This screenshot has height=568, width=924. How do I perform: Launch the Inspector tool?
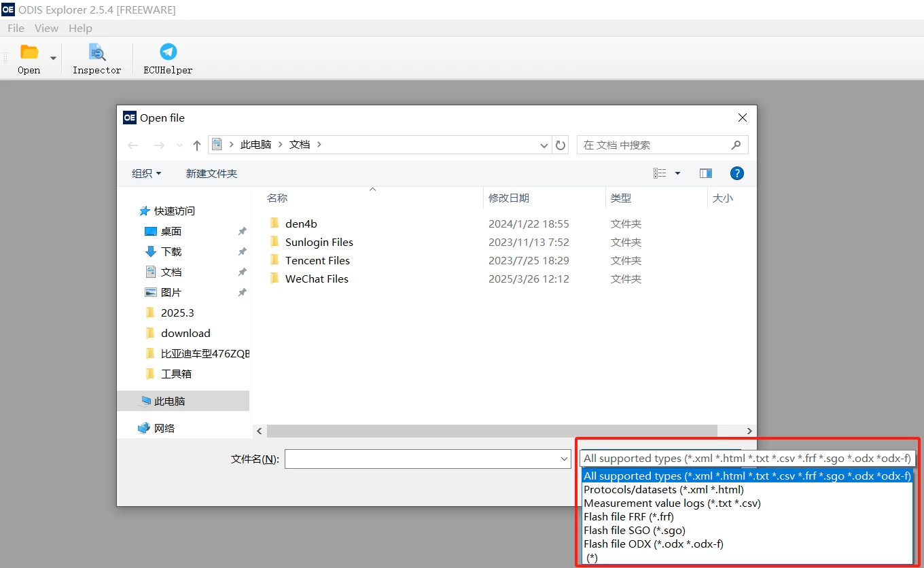coord(96,58)
